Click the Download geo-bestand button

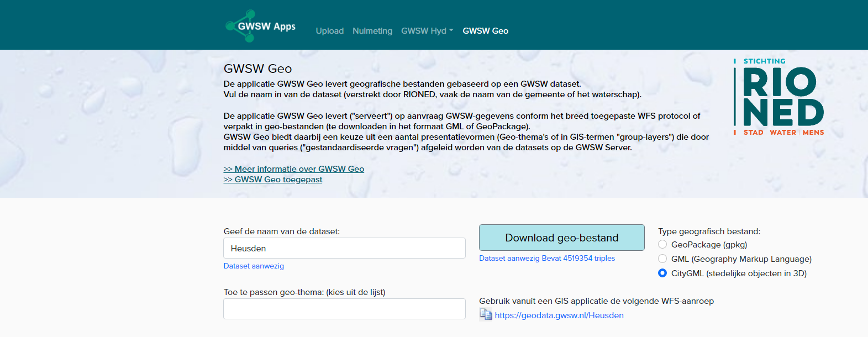(562, 238)
